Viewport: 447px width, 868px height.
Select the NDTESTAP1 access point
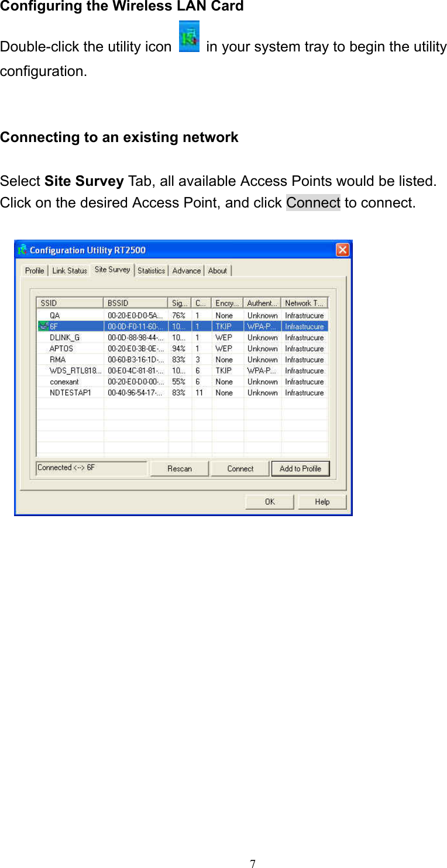tap(183, 393)
